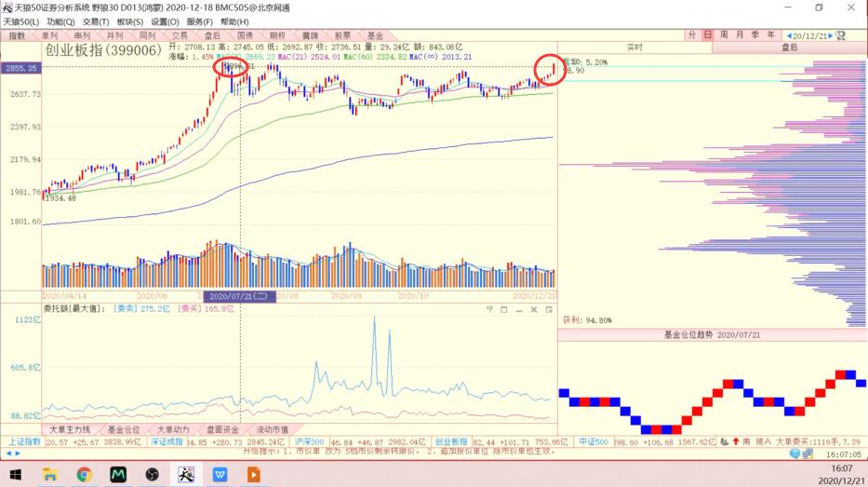Switch to 盘面资金 indicator tab

click(x=222, y=430)
